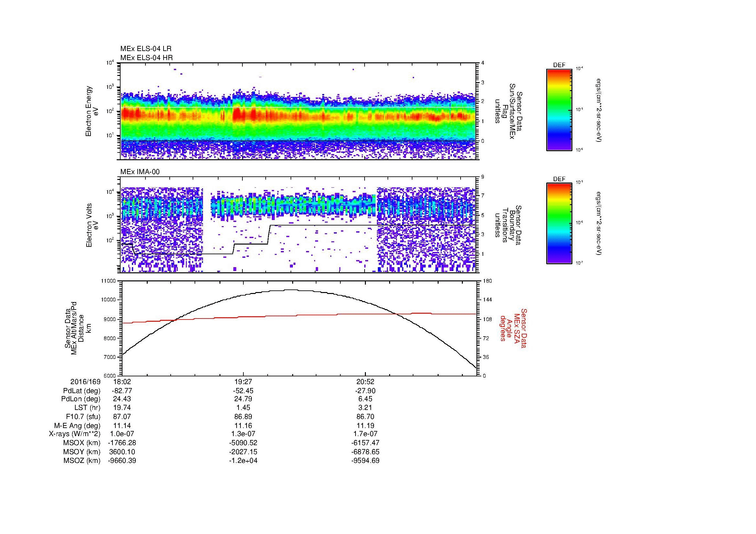
Task: Click the ELS electron spectrogram panel
Action: [299, 111]
